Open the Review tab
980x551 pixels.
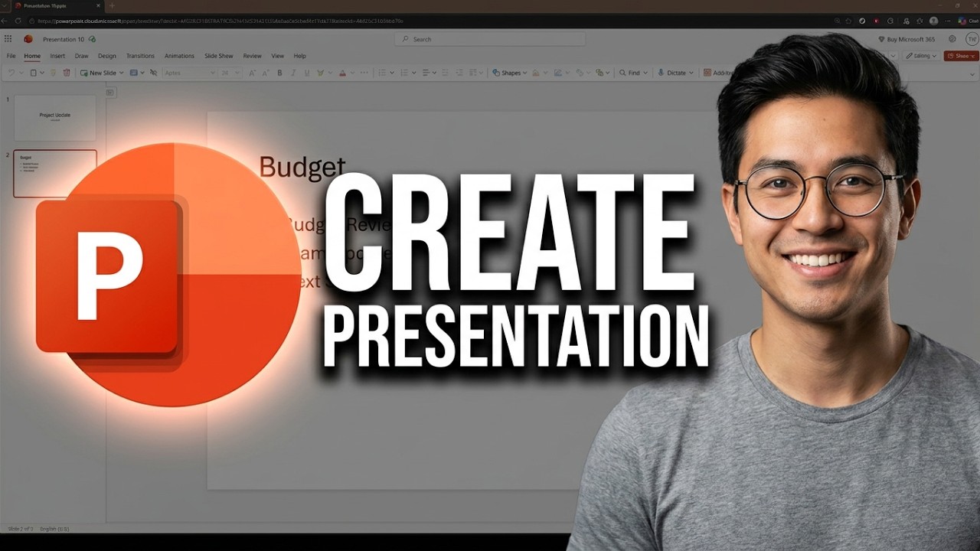click(252, 56)
